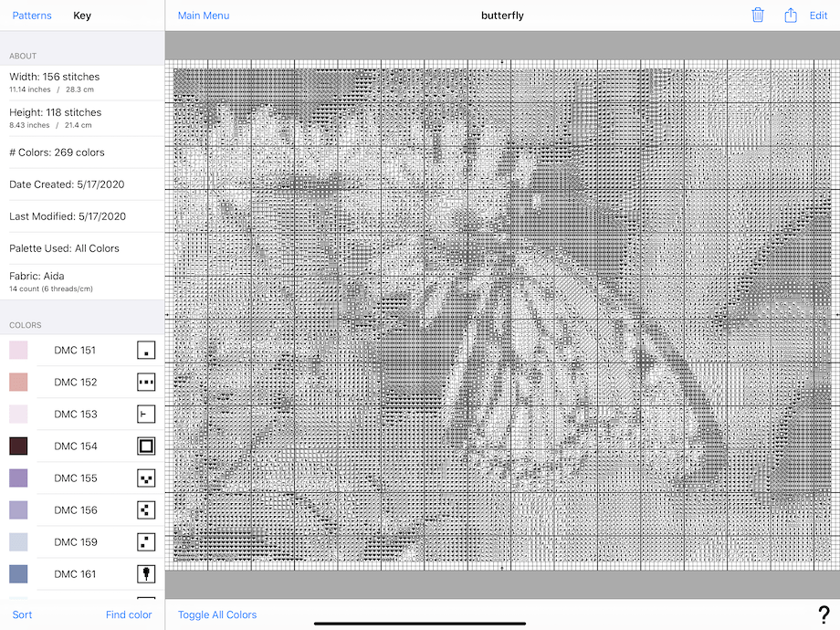840x630 pixels.
Task: Open the share sheet for the butterfly pattern
Action: 788,16
